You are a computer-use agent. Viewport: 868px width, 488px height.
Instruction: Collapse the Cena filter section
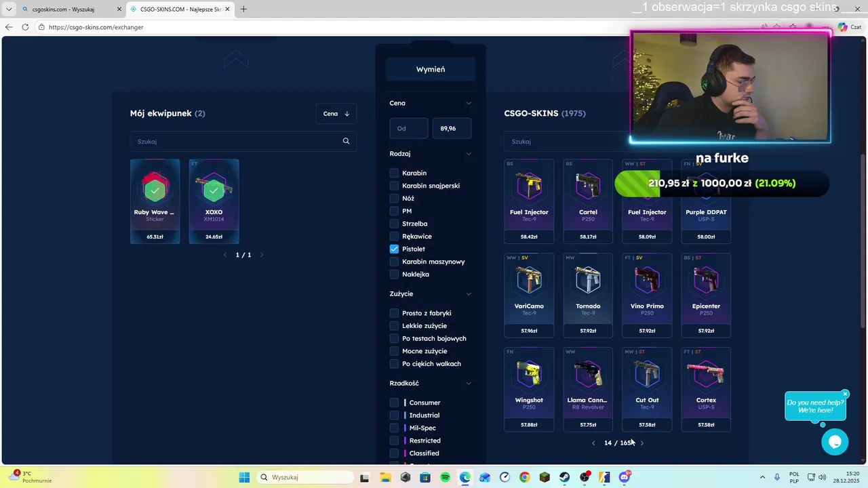point(468,103)
